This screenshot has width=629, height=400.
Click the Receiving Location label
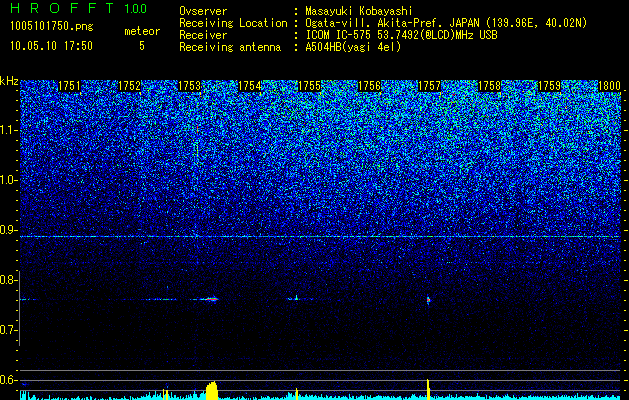[233, 23]
